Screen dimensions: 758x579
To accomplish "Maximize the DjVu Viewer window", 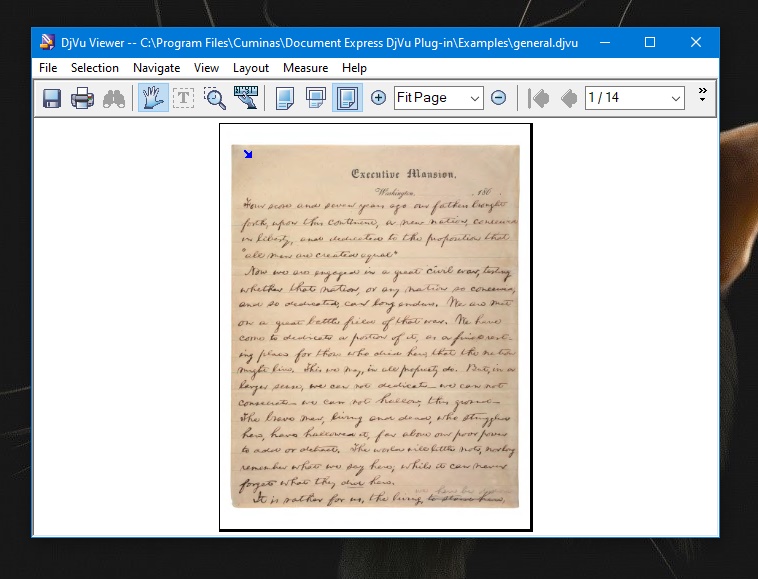I will click(650, 43).
